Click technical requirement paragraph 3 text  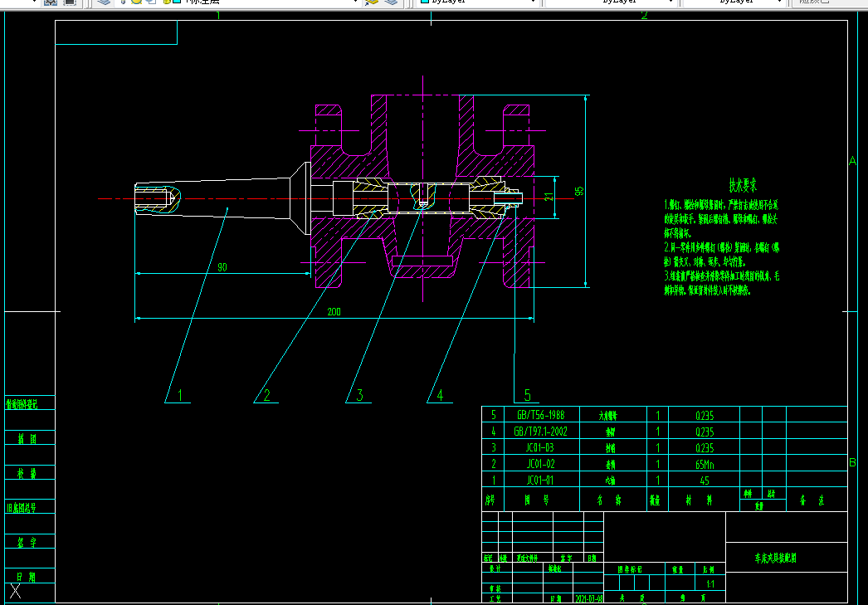(721, 283)
